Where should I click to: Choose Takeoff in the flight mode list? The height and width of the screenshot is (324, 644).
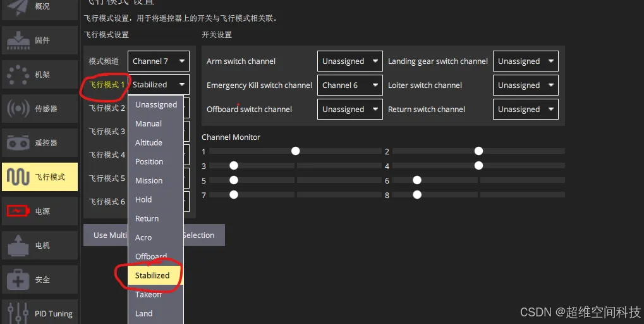(x=155, y=294)
